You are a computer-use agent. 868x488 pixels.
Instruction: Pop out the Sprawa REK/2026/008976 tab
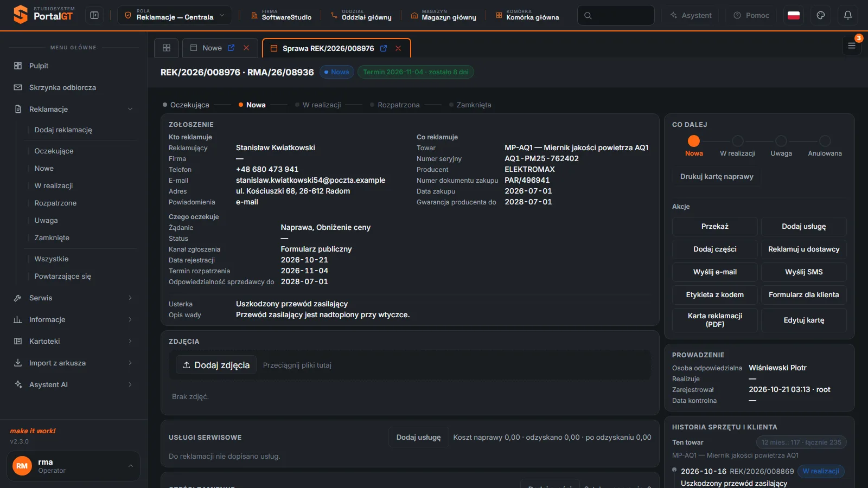point(384,48)
